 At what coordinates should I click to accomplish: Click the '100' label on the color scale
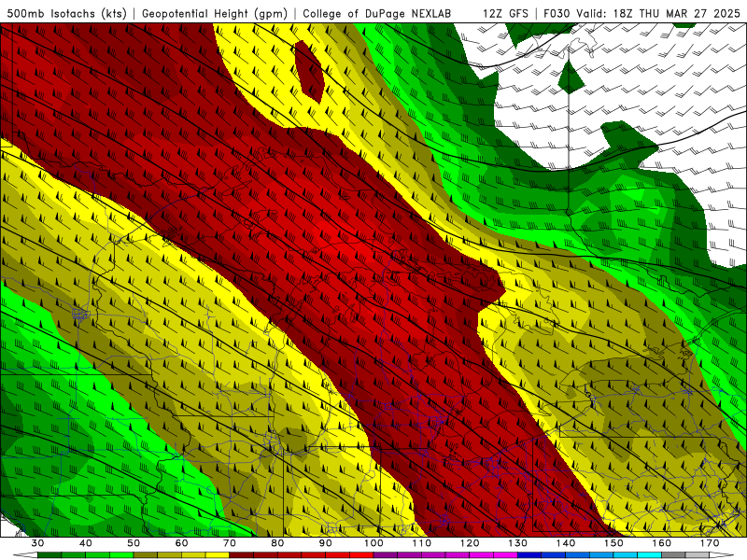click(373, 543)
